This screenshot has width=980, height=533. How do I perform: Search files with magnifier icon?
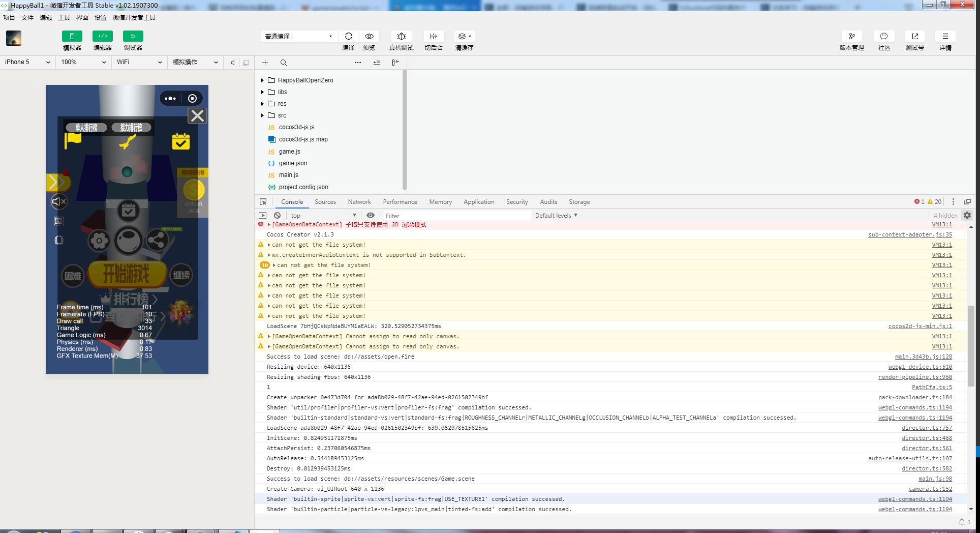284,63
